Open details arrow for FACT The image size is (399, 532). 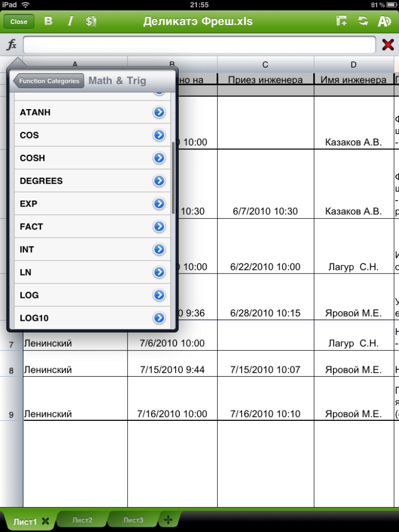[x=159, y=226]
